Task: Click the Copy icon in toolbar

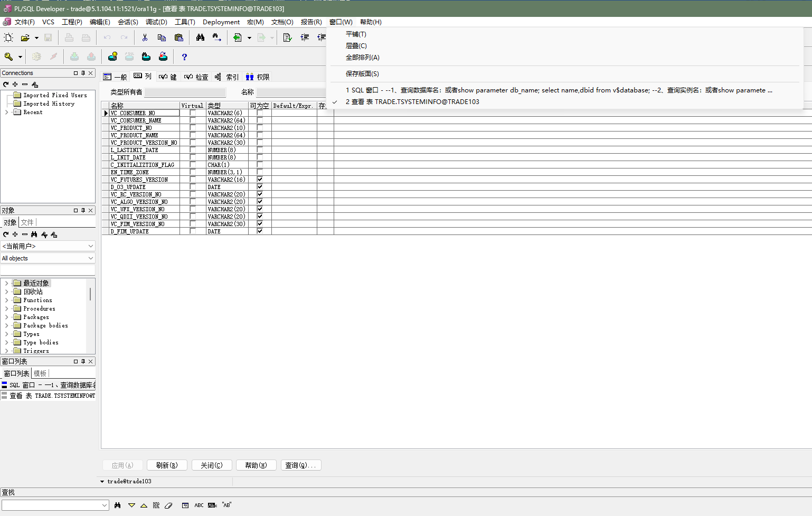Action: pos(162,37)
